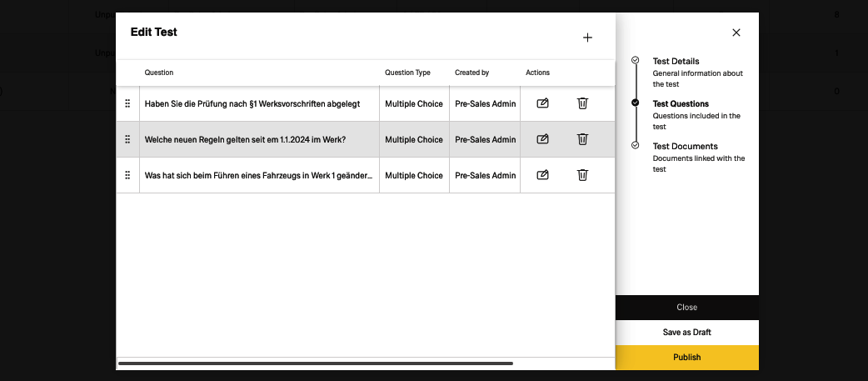Edit the 'Was hat sich beim Führen' question

pyautogui.click(x=542, y=175)
